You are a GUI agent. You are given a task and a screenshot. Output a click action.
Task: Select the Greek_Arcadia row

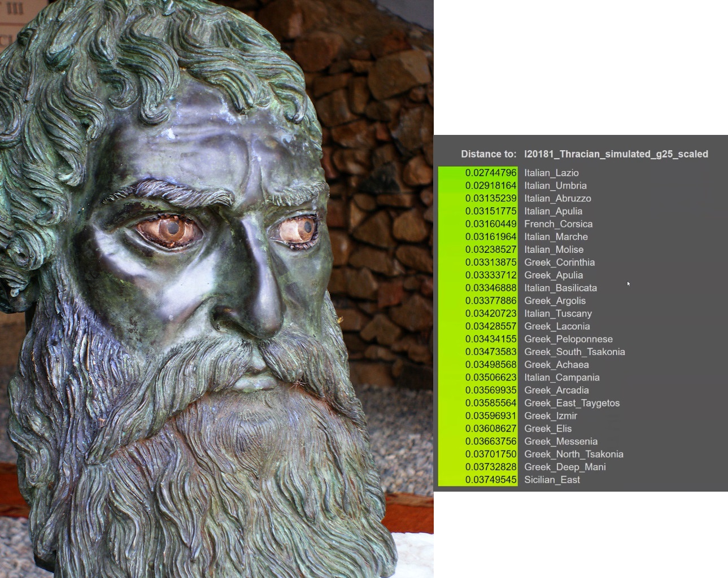tap(556, 390)
